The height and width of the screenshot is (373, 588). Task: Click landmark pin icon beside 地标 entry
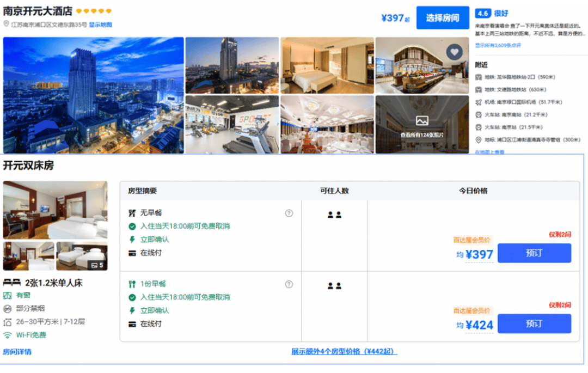coord(479,140)
